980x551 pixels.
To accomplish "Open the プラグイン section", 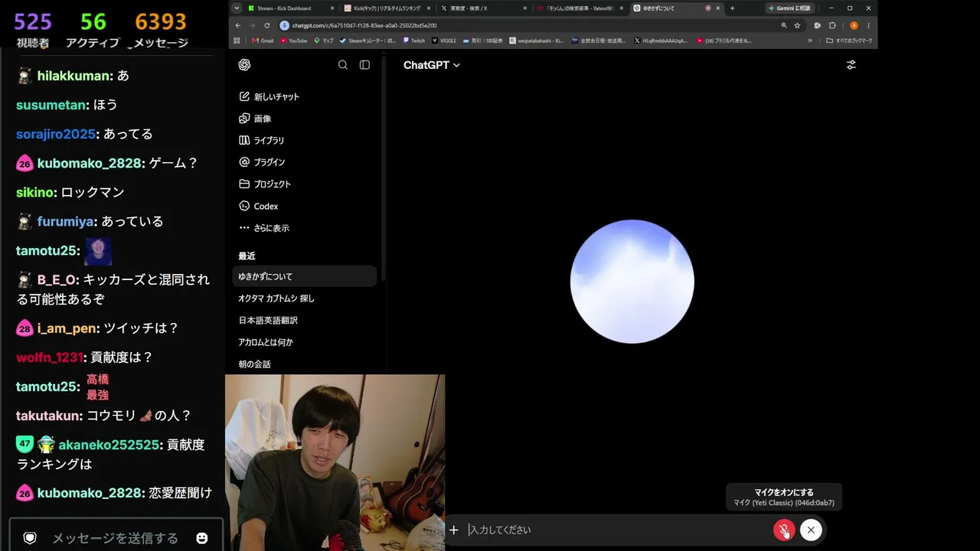I will coord(305,162).
